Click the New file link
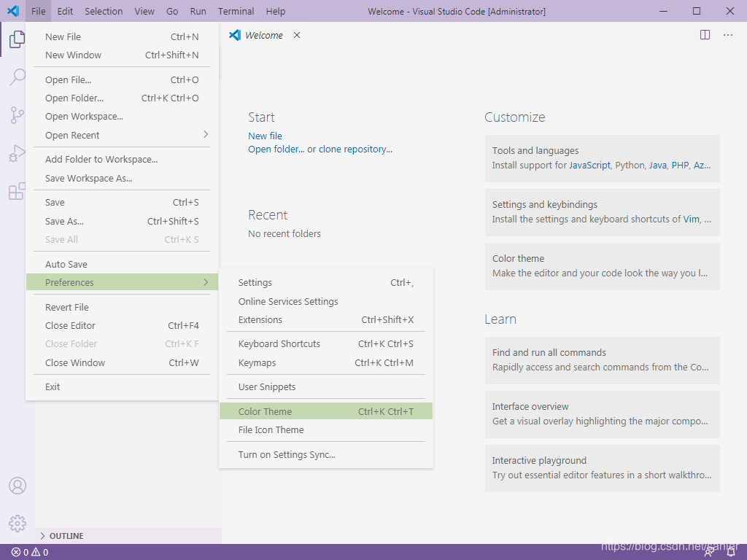The width and height of the screenshot is (747, 560). click(x=265, y=136)
